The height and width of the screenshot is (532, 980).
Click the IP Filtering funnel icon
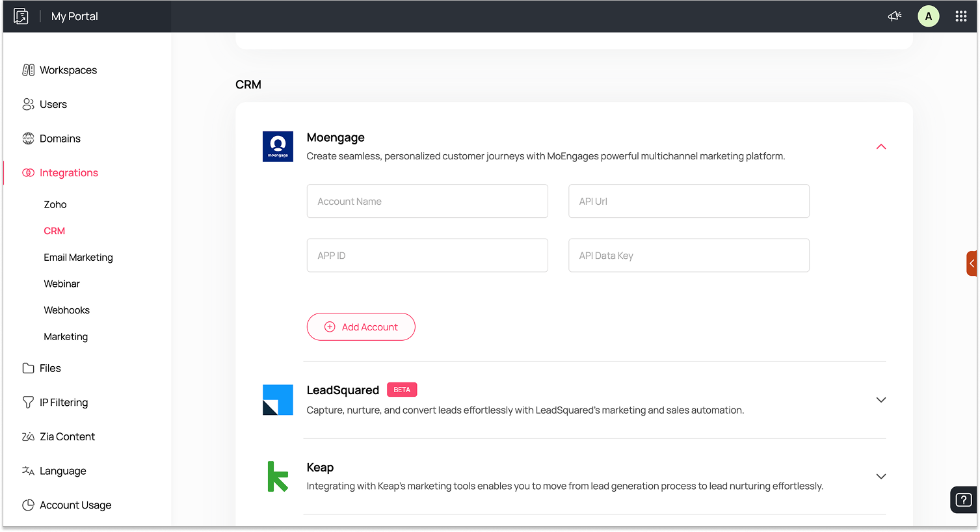(x=29, y=403)
